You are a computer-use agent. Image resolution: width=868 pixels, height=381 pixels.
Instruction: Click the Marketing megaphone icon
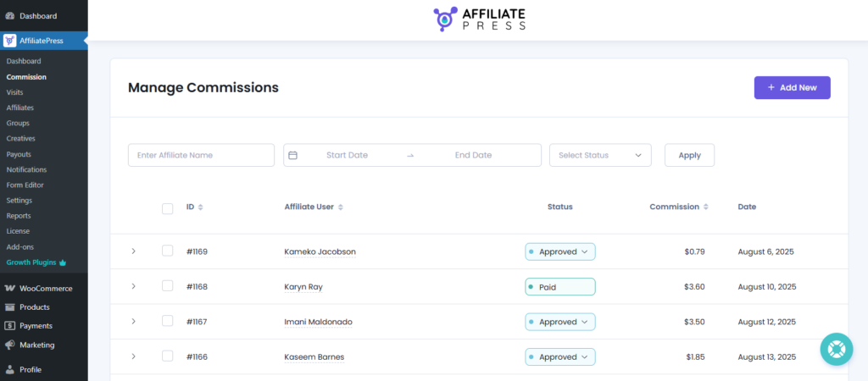[9, 345]
